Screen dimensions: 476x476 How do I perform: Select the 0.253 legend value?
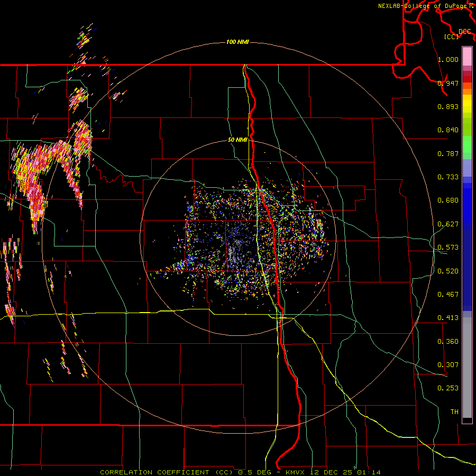pyautogui.click(x=448, y=388)
